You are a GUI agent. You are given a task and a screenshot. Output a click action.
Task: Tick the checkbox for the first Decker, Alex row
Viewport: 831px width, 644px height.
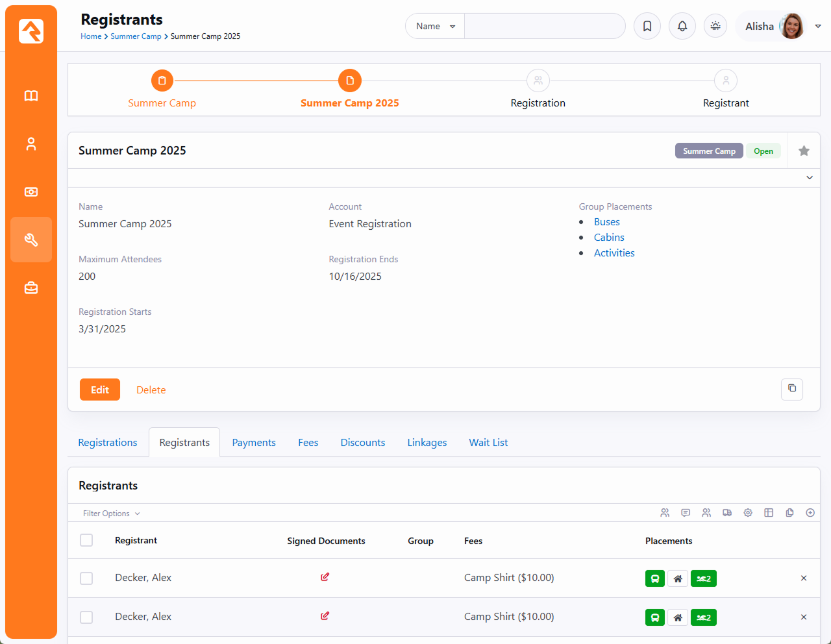[86, 578]
